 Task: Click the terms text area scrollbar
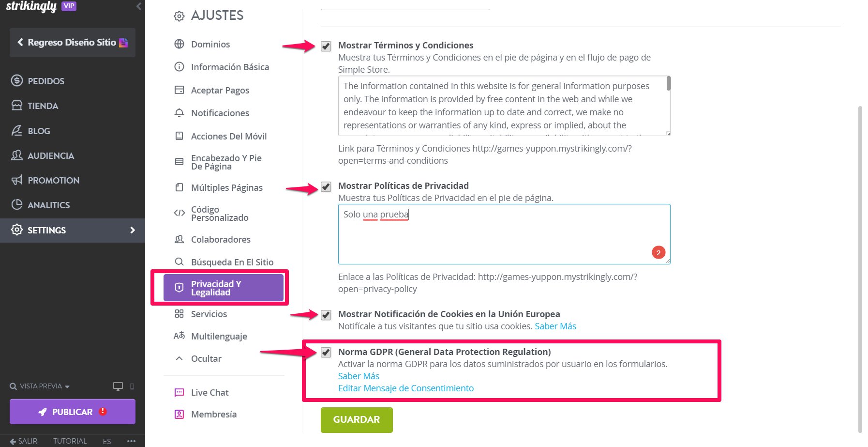668,83
